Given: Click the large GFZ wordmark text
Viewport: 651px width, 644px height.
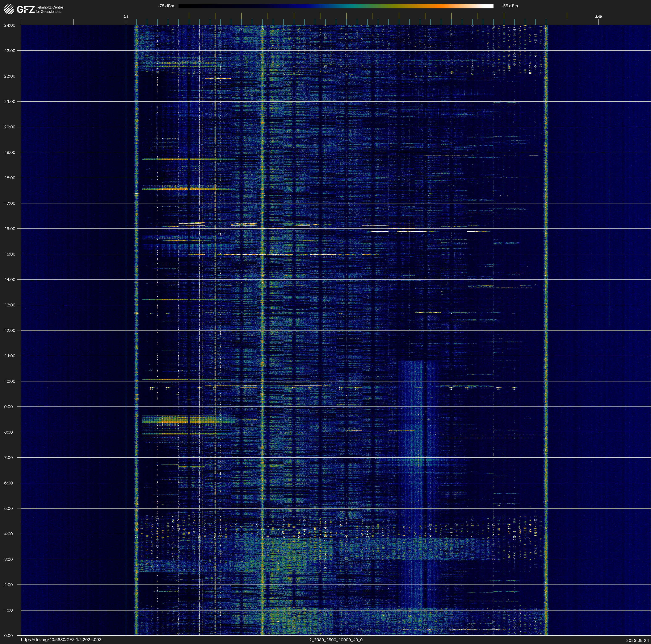Looking at the screenshot, I should click(x=26, y=9).
